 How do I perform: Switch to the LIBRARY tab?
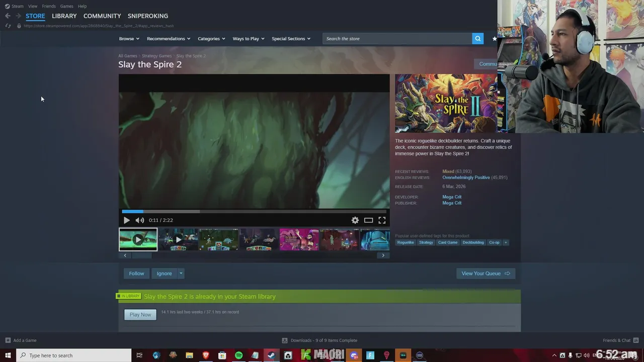tap(64, 16)
